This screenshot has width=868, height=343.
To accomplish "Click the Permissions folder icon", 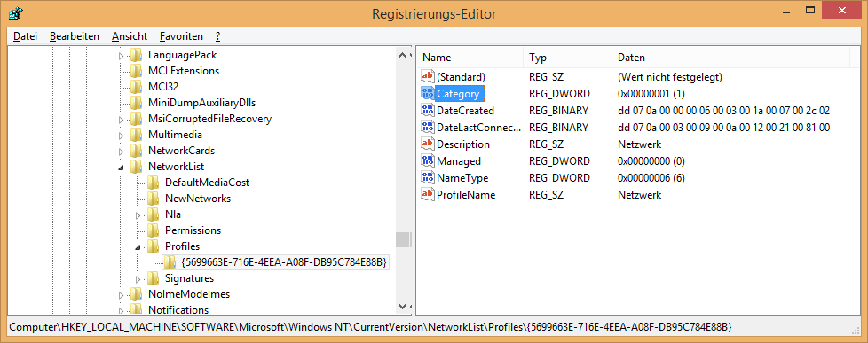I will 154,230.
